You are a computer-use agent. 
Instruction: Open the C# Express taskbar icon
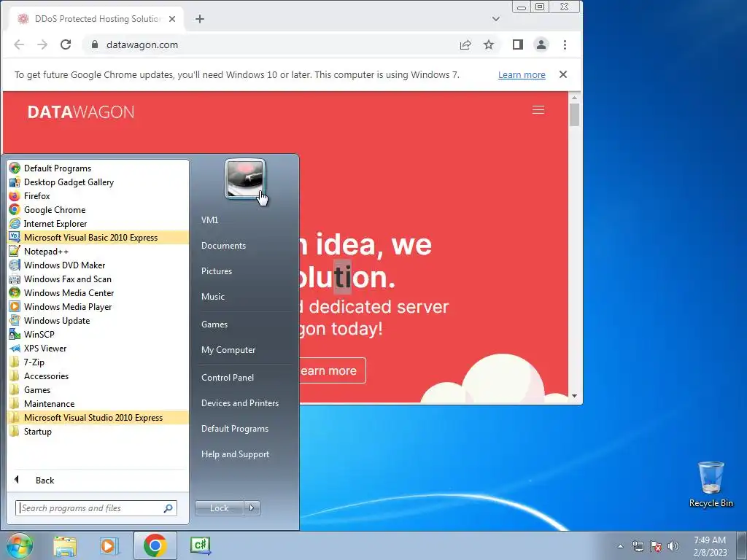point(200,545)
